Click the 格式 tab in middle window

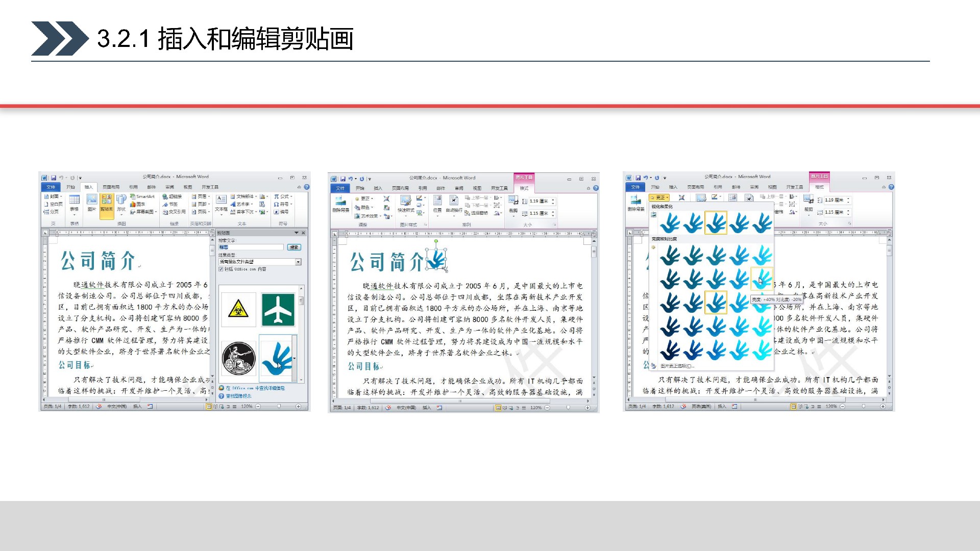524,188
